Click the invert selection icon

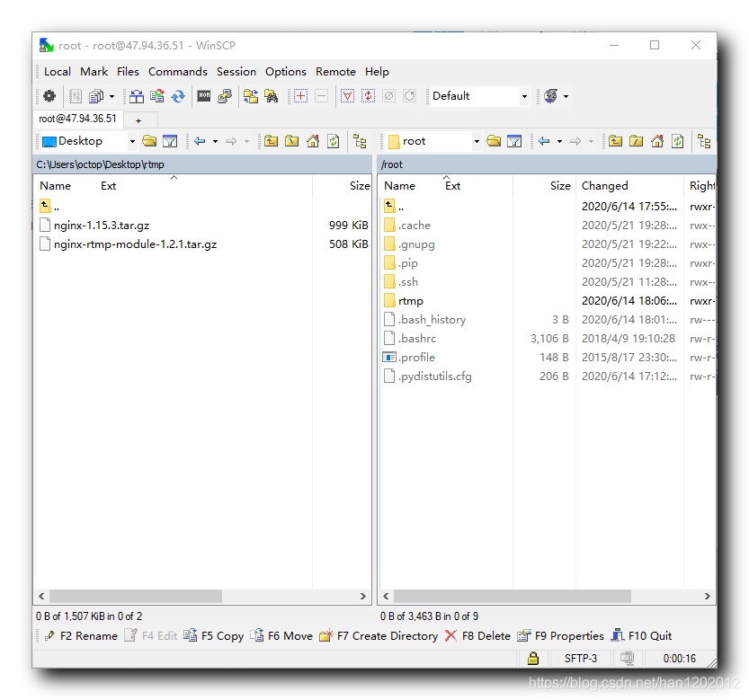coord(368,96)
